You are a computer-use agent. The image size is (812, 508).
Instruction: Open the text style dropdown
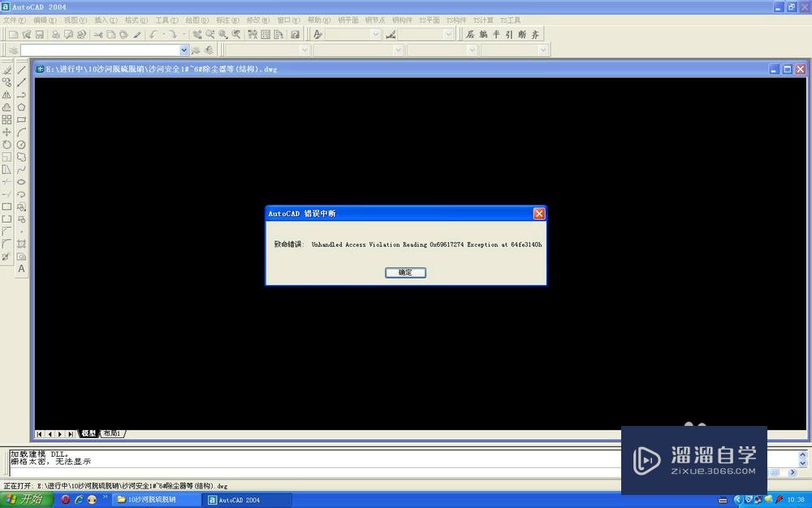tap(375, 34)
